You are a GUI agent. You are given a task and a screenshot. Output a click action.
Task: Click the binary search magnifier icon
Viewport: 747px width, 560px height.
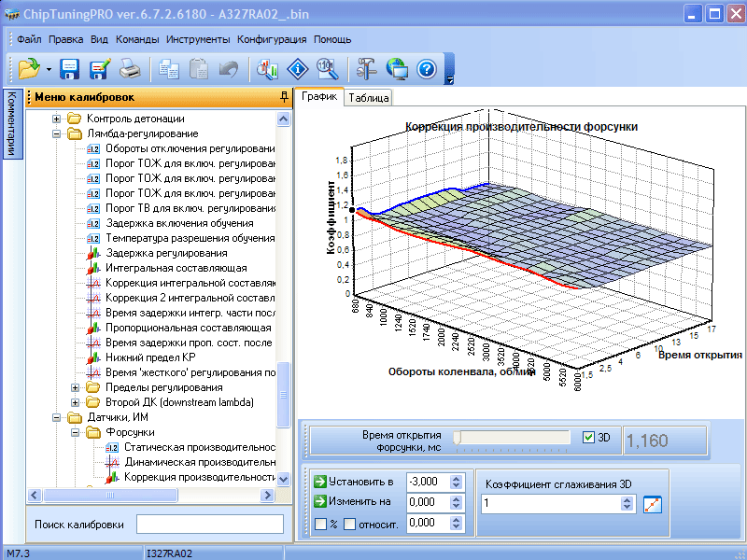326,68
